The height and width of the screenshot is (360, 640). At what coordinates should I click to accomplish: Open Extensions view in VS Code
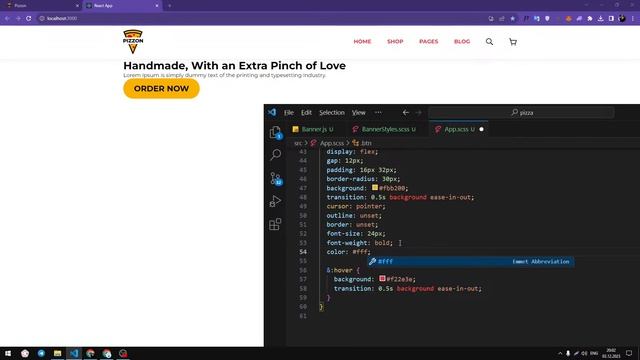point(276,224)
